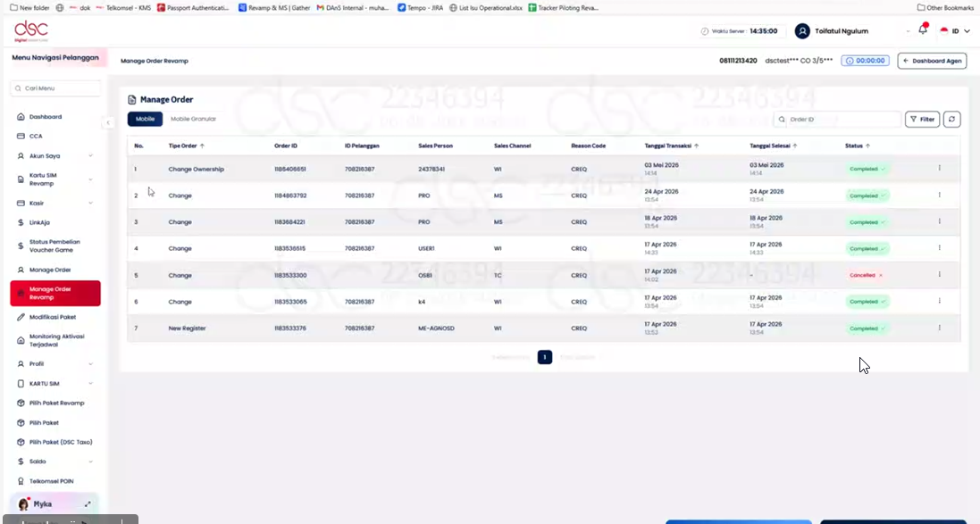Open the Tempo - JIRA bookmark

pyautogui.click(x=421, y=8)
